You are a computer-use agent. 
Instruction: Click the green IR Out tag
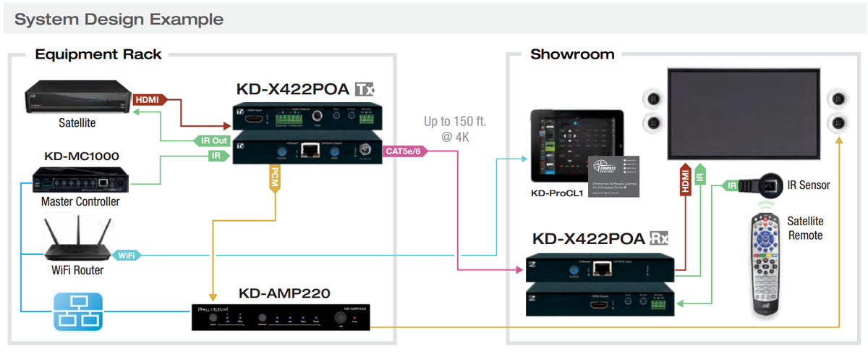tap(210, 141)
